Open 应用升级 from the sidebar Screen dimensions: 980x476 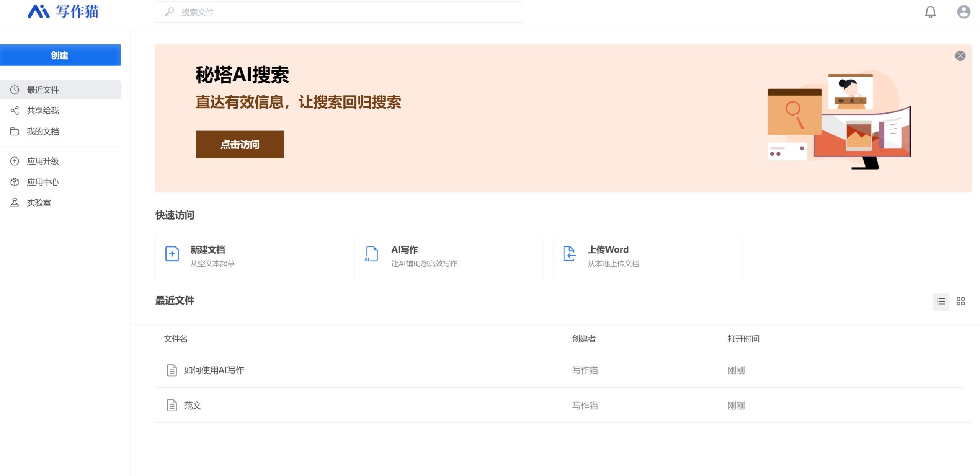[42, 161]
